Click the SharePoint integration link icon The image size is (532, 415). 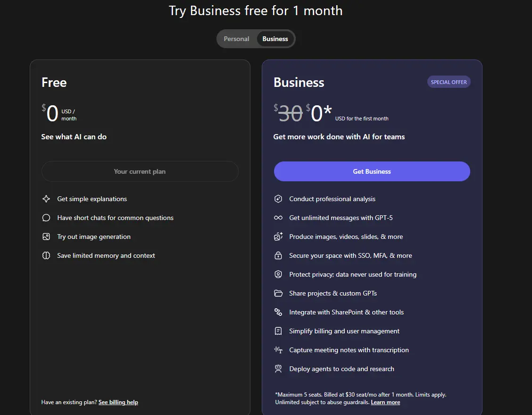[278, 312]
